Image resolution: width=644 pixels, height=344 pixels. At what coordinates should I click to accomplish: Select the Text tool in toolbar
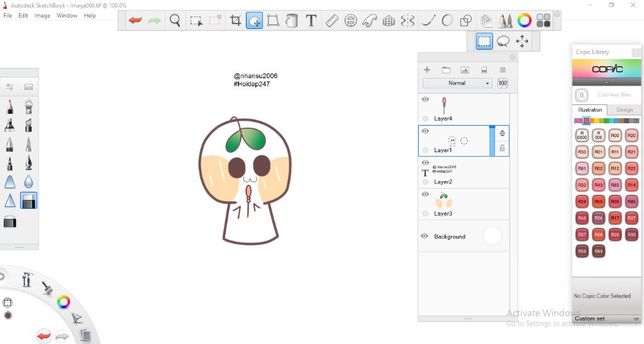coord(311,21)
